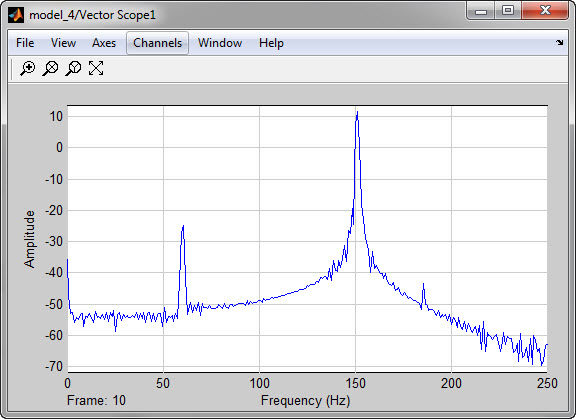
Task: Open the Window menu
Action: (220, 43)
